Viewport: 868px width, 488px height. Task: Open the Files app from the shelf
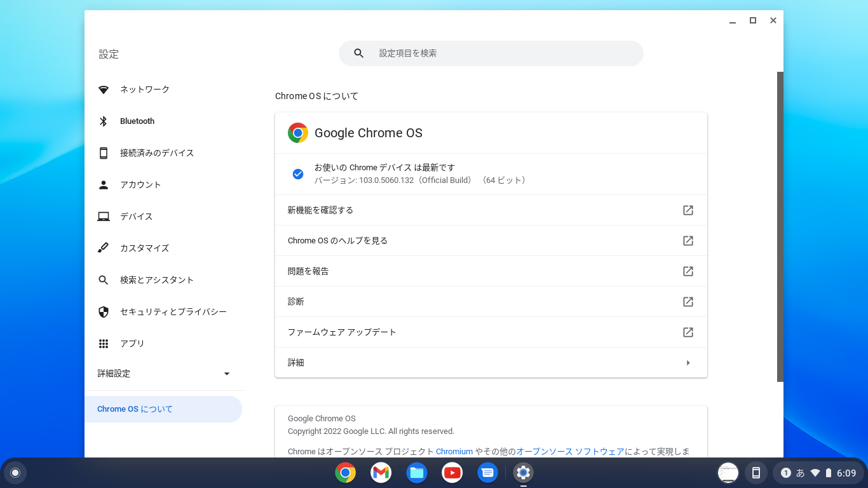click(417, 473)
